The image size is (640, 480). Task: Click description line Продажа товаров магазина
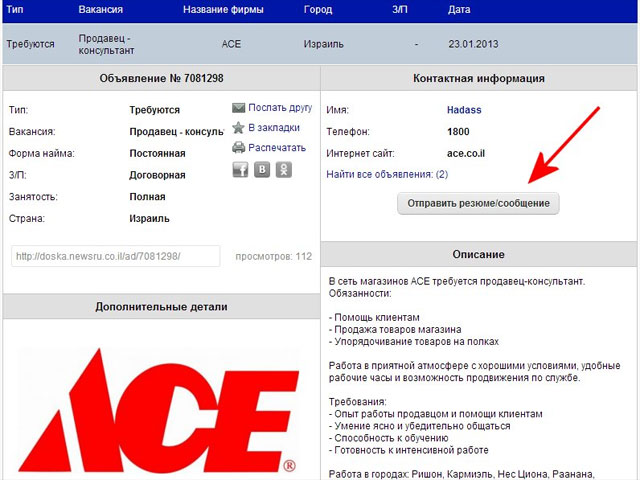(x=395, y=329)
